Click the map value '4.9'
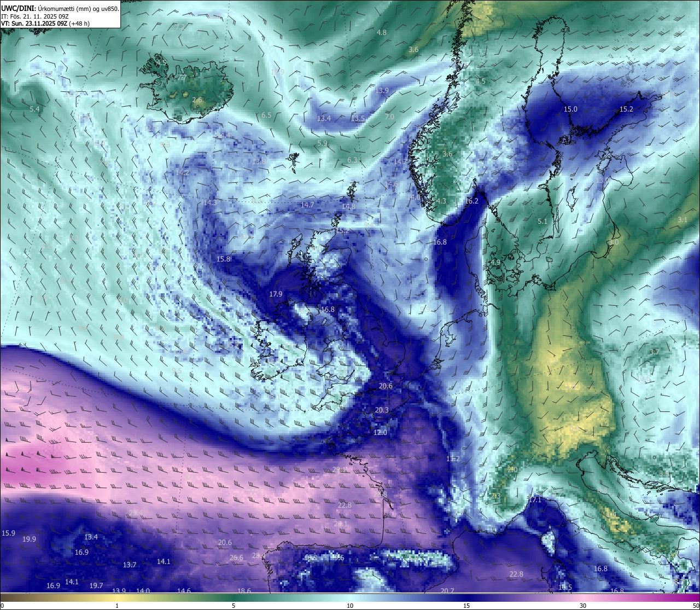This screenshot has height=610, width=700. 495,263
